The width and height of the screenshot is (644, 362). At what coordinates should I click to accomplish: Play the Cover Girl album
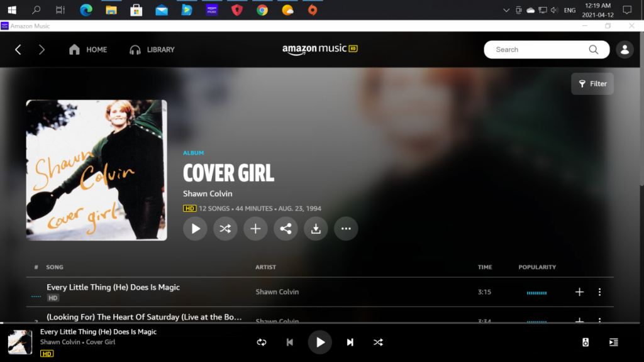195,229
